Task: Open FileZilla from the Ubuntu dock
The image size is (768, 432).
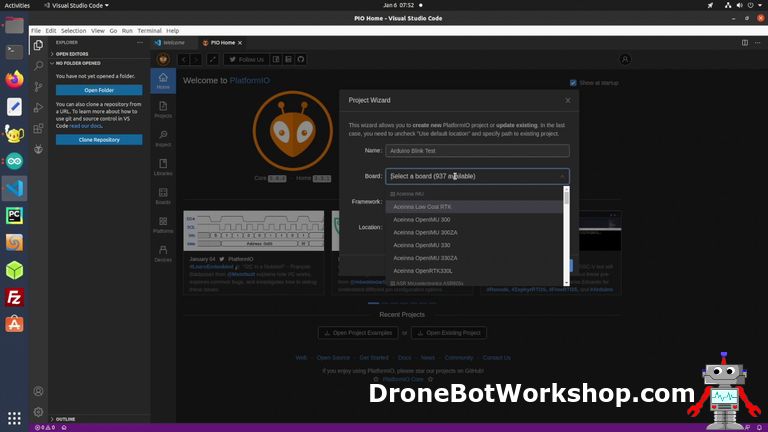Action: [x=14, y=297]
